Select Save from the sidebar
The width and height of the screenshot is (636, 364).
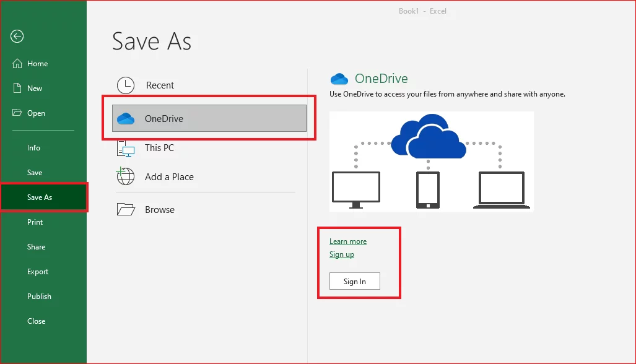35,172
